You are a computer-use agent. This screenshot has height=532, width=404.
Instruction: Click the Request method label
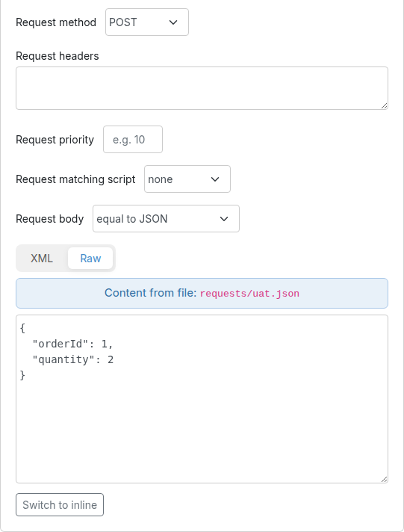[56, 22]
